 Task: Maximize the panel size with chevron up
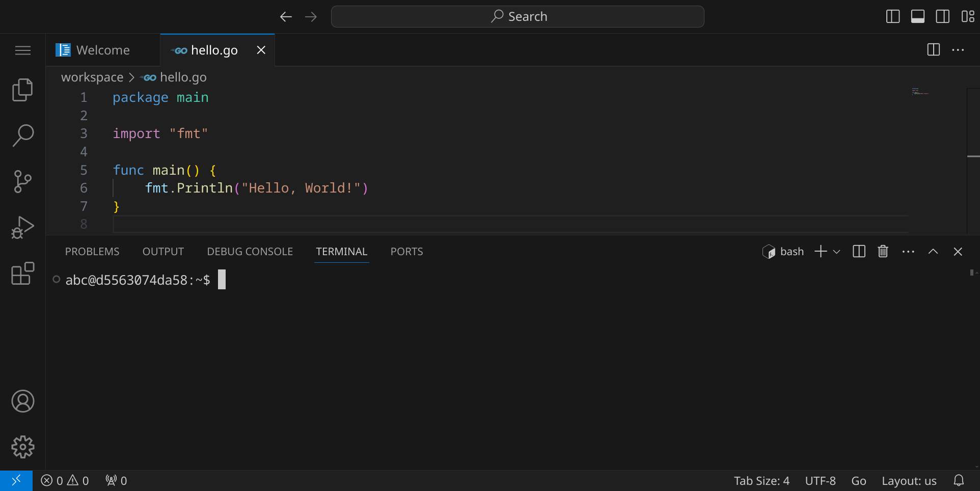[x=933, y=252]
